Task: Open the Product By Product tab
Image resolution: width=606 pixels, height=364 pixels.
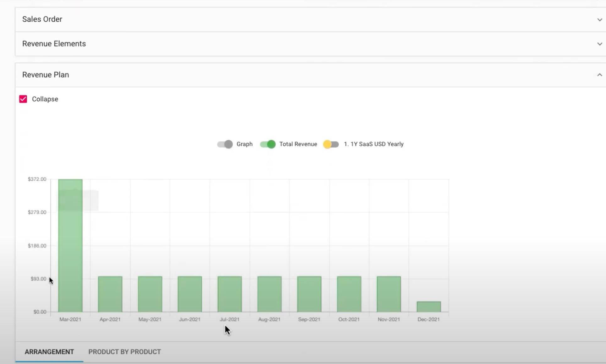Action: click(124, 352)
